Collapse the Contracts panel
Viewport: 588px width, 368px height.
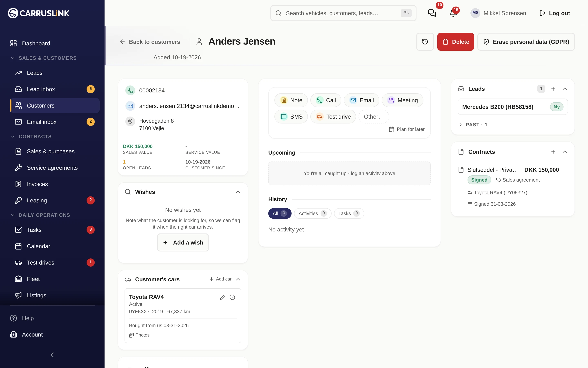(x=565, y=152)
